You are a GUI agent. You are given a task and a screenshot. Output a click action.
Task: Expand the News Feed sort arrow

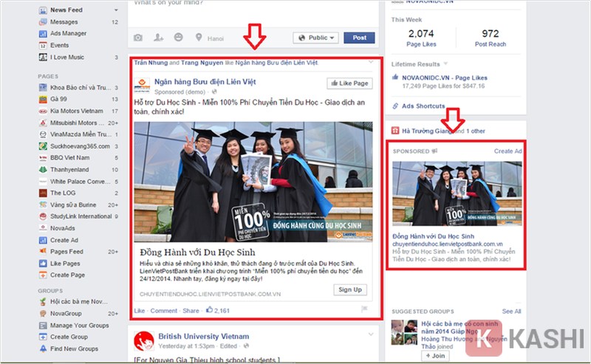(116, 10)
